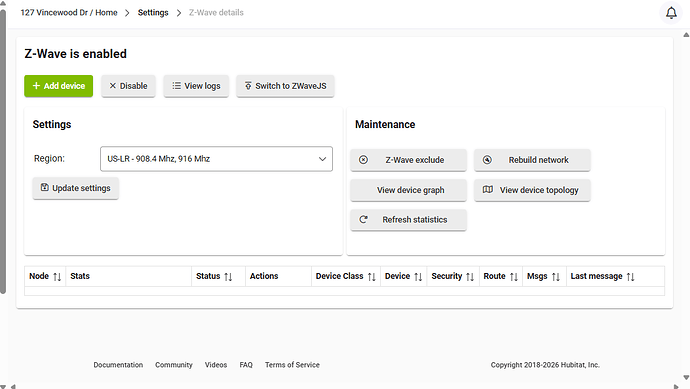This screenshot has width=690, height=389.
Task: Click scroll-down arrow on right scrollbar
Action: [686, 377]
